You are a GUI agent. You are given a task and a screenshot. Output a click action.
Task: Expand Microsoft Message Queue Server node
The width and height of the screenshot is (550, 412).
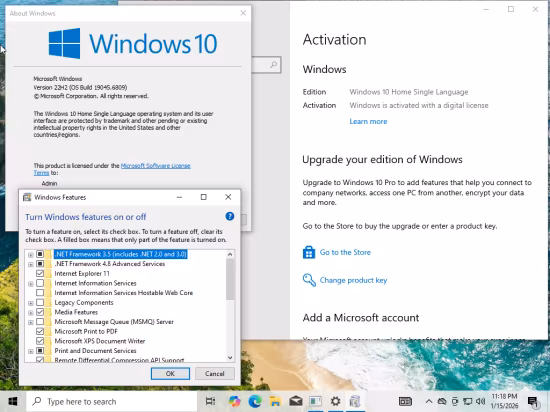[x=31, y=322]
